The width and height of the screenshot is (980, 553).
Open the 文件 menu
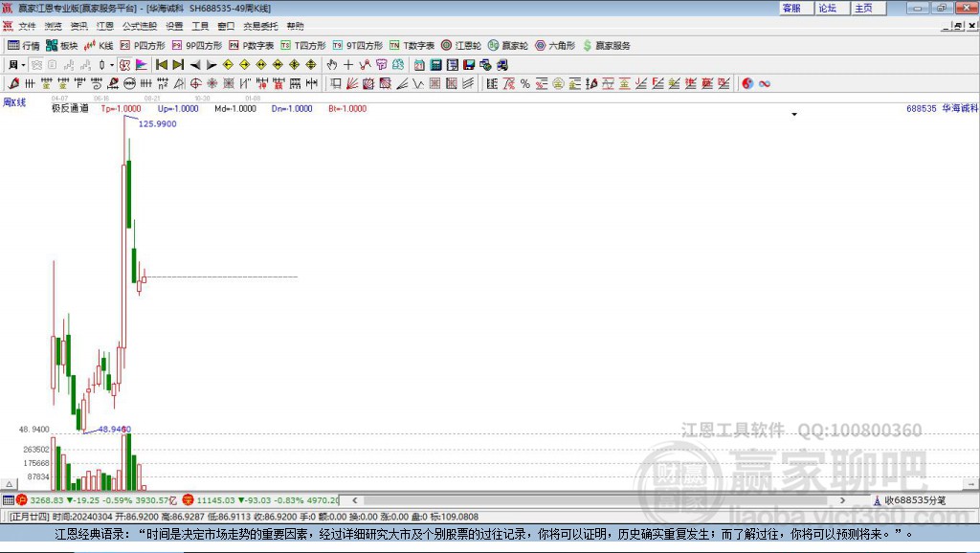coord(27,26)
